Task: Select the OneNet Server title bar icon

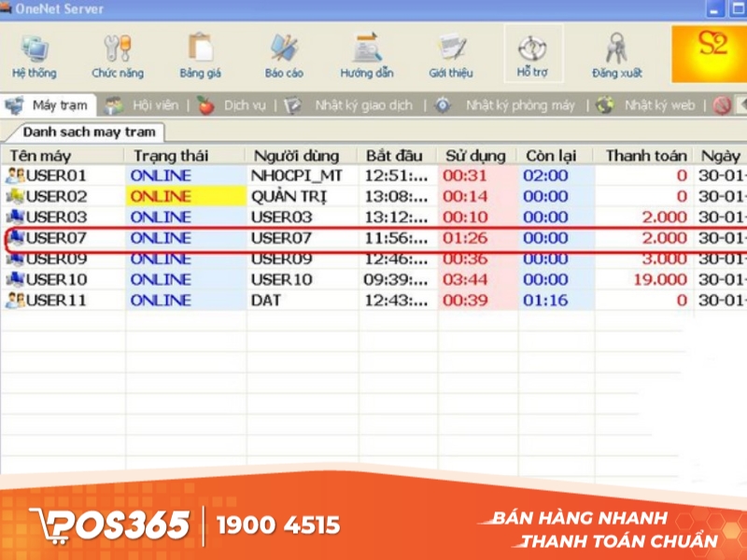Action: [x=9, y=9]
